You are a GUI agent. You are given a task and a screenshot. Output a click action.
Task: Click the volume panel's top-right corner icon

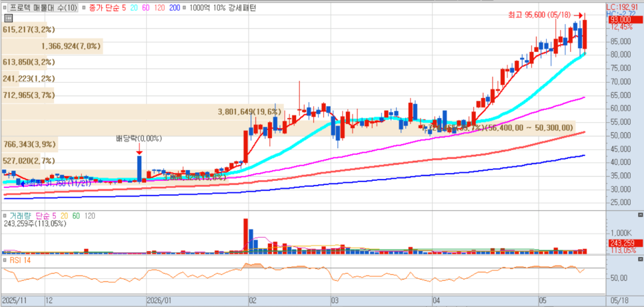639,215
